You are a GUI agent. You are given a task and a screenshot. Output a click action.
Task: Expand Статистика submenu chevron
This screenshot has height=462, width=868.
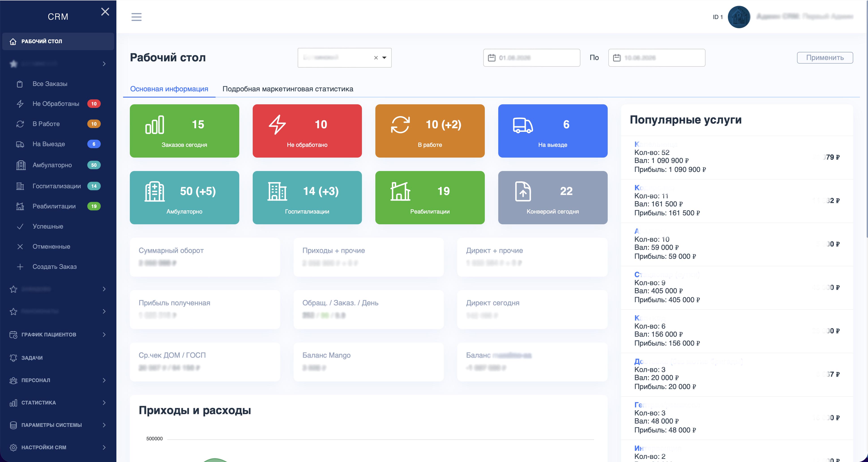104,403
